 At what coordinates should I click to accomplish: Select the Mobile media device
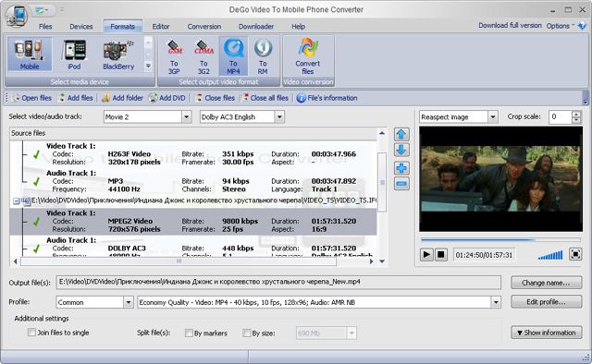(30, 55)
